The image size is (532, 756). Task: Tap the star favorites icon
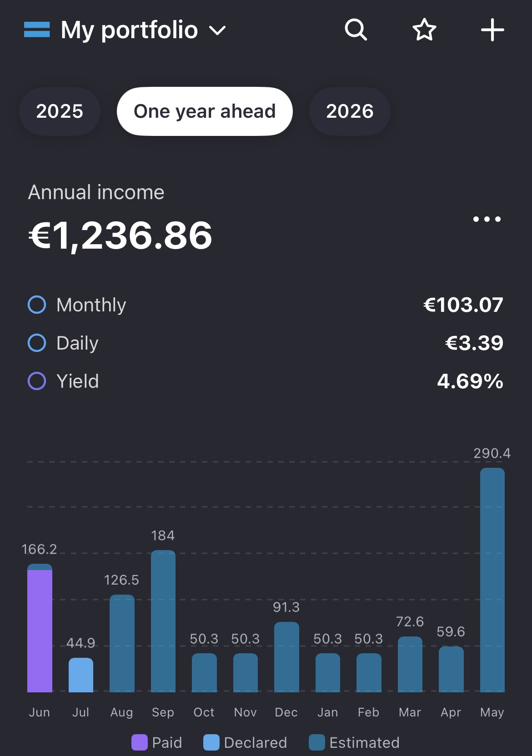tap(424, 30)
